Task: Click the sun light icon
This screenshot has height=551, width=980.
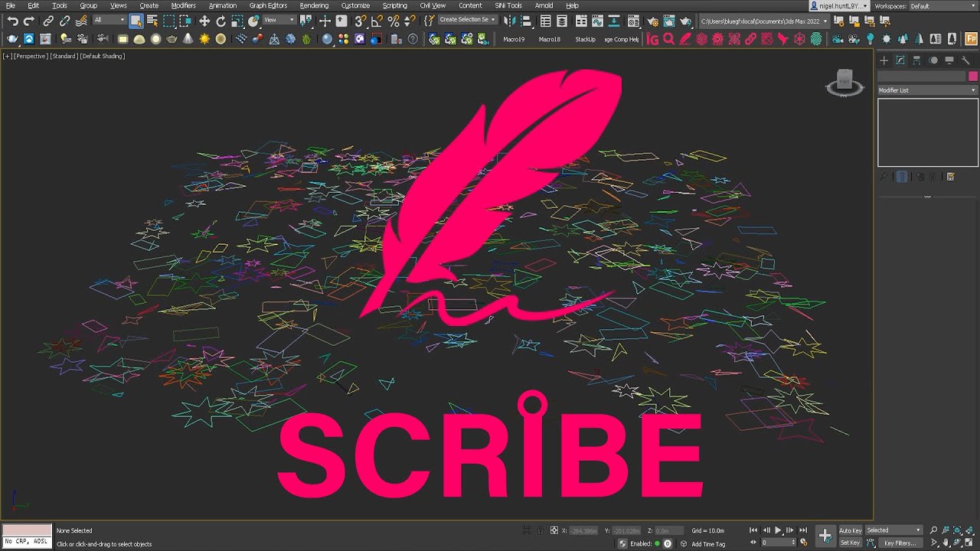Action: [887, 39]
